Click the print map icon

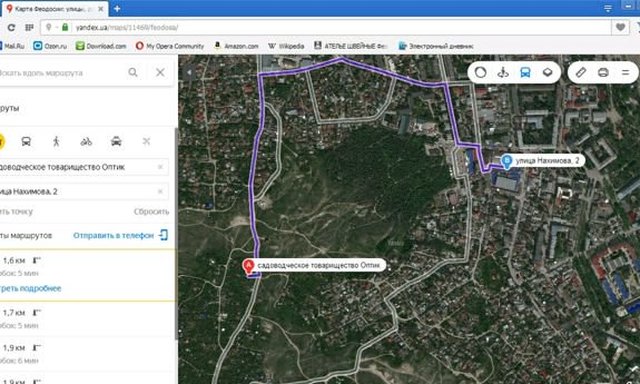click(x=603, y=73)
